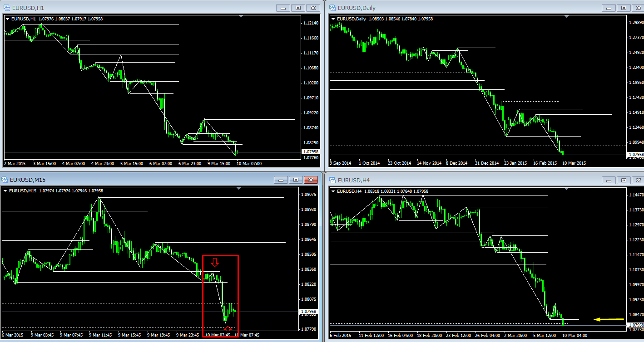Expand the triangle beside EURUSD,H1 chart label
This screenshot has width=644, height=342.
click(x=7, y=19)
